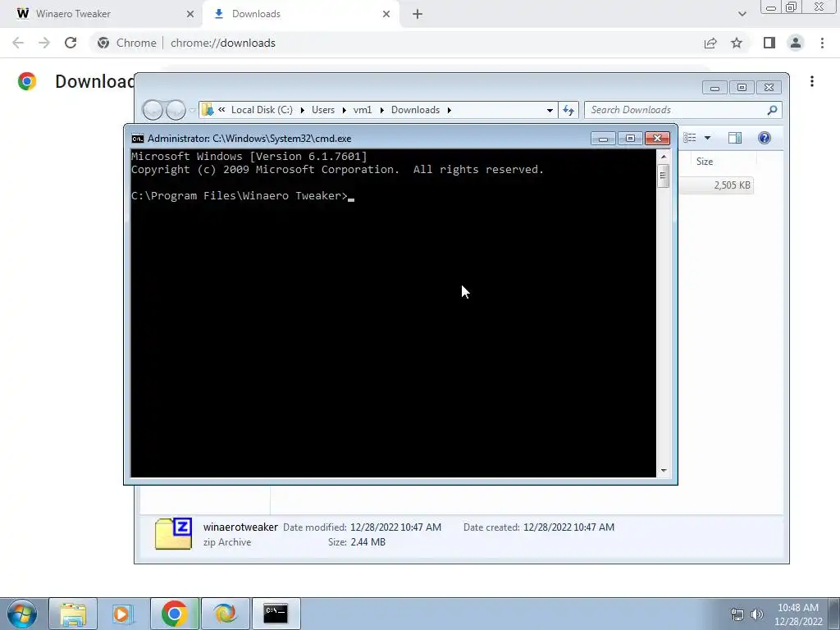The height and width of the screenshot is (630, 840).
Task: Switch to Chrome from taskbar
Action: (174, 614)
